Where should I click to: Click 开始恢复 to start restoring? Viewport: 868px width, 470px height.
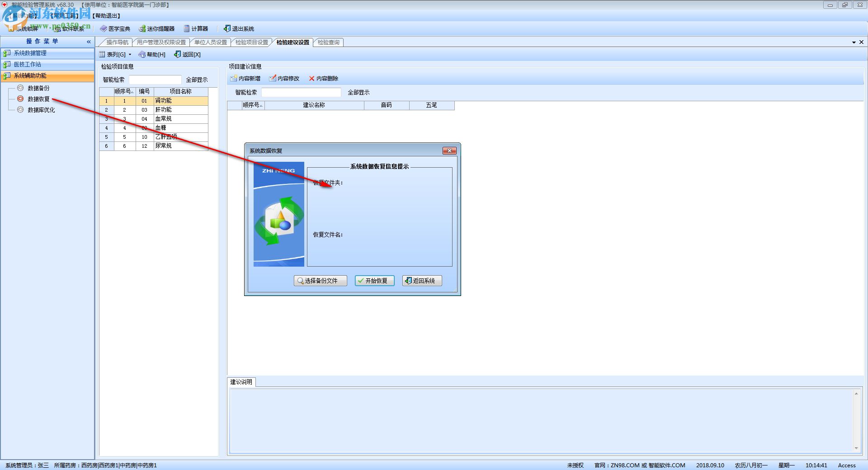[374, 281]
